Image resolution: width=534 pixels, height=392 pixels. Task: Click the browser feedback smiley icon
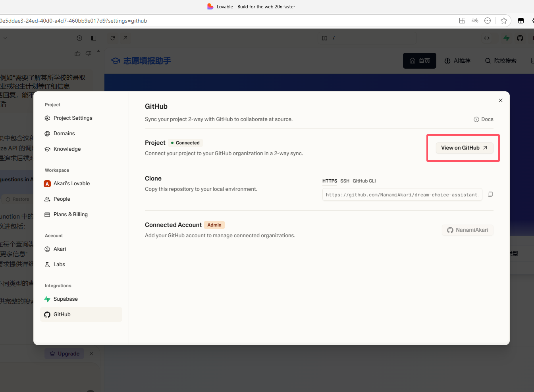click(x=488, y=21)
